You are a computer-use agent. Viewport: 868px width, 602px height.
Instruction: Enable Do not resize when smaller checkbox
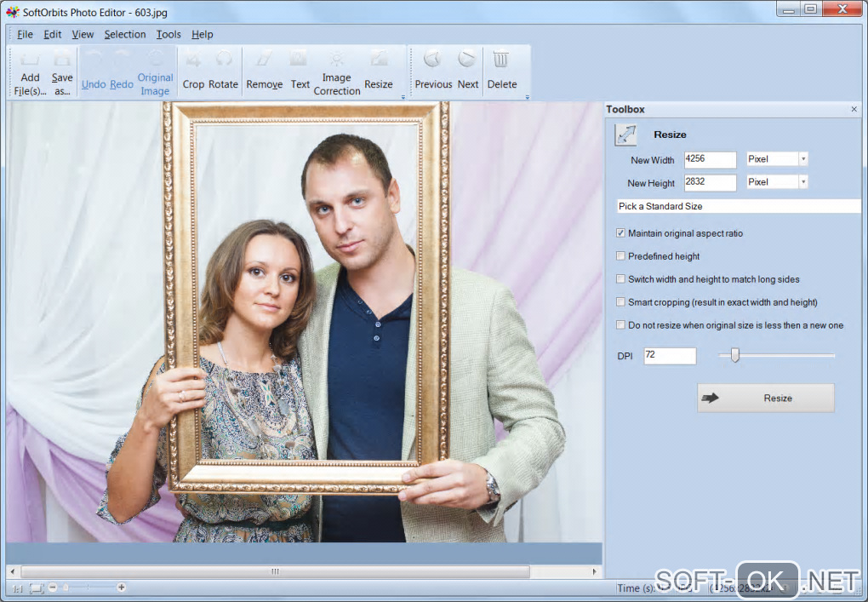pos(620,325)
